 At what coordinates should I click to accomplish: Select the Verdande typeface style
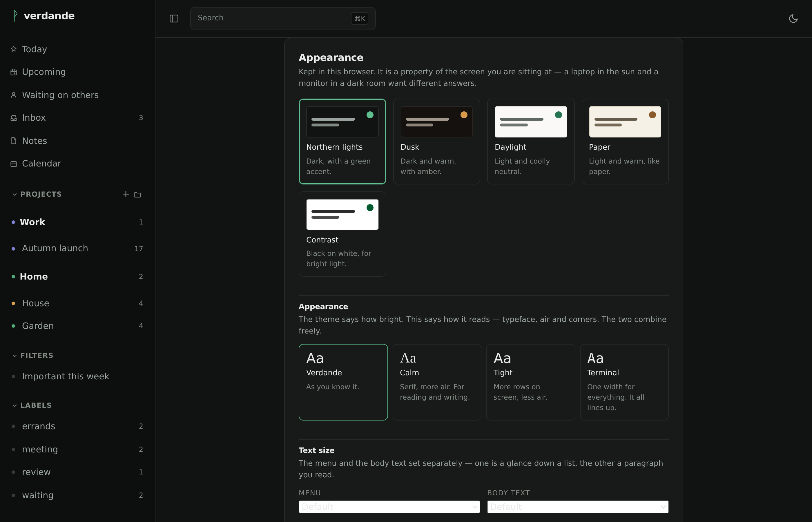click(343, 382)
